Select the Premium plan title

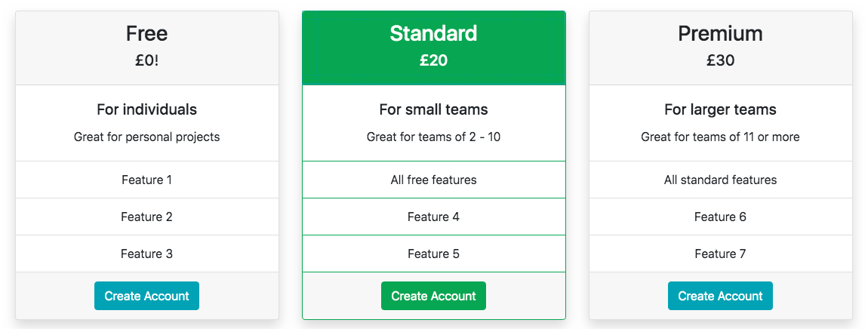[x=720, y=33]
